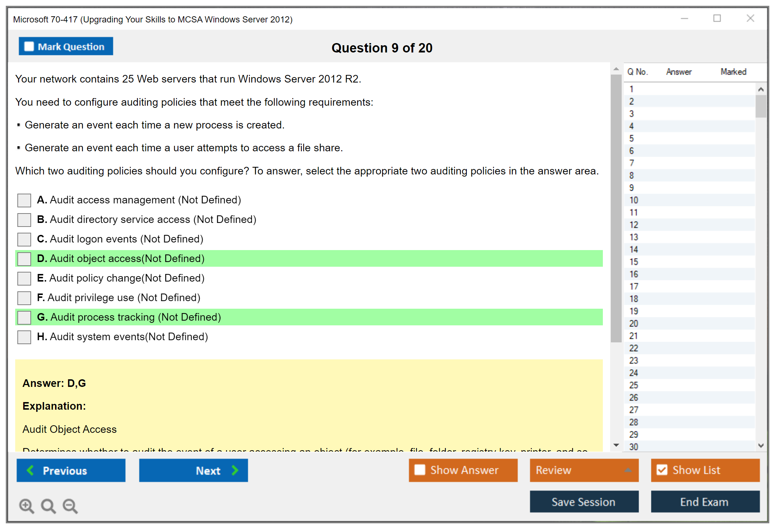Viewport: 778px width, 532px height.
Task: Uncheck the Show List option
Action: tap(662, 470)
